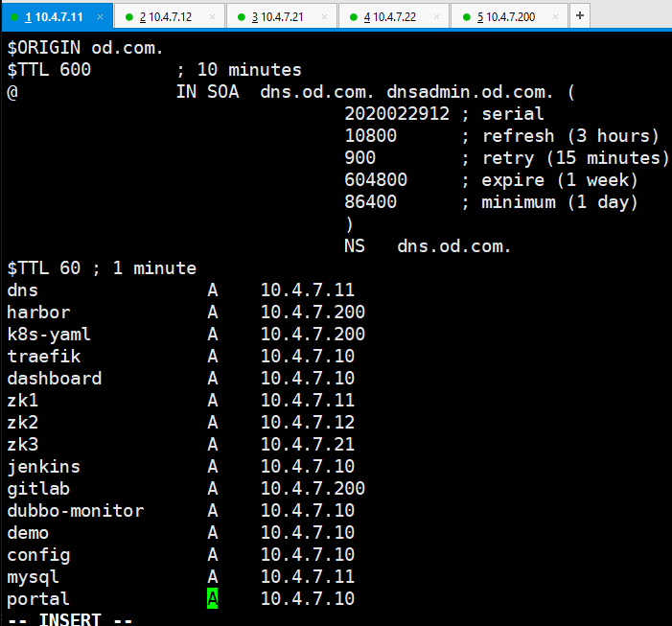
Task: Click the jenkins hostname in zone file
Action: point(44,467)
